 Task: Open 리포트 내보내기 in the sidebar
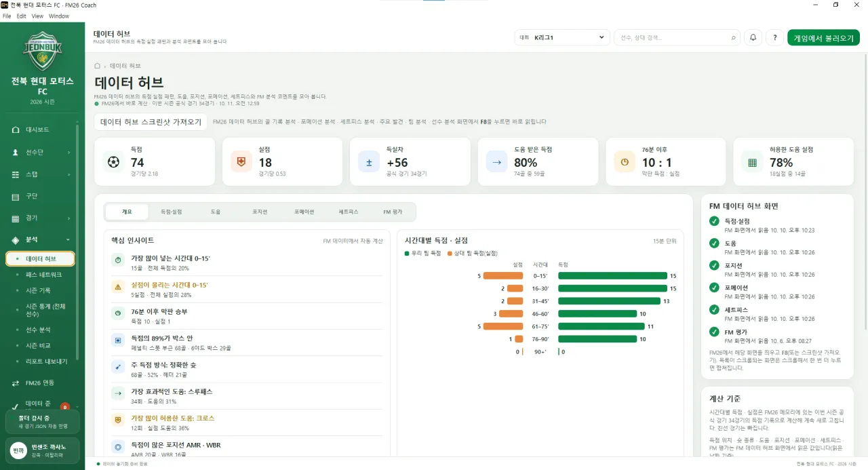pos(46,361)
